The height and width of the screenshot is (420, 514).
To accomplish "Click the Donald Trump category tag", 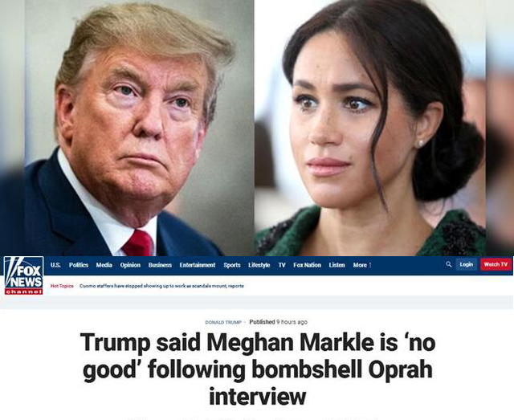I will [x=223, y=322].
